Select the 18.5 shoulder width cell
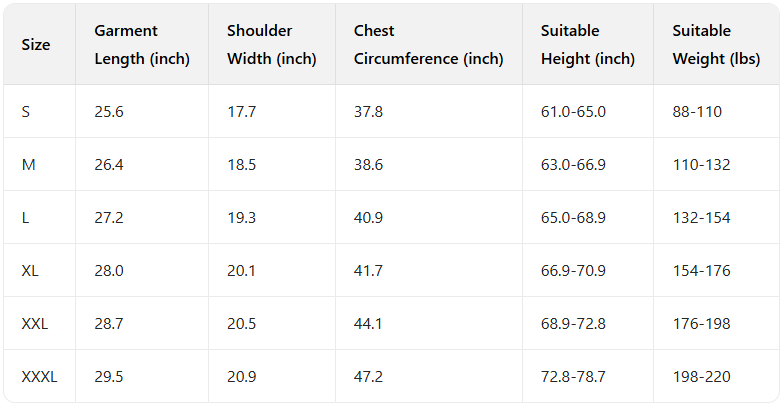Image resolution: width=783 pixels, height=405 pixels. coord(242,165)
